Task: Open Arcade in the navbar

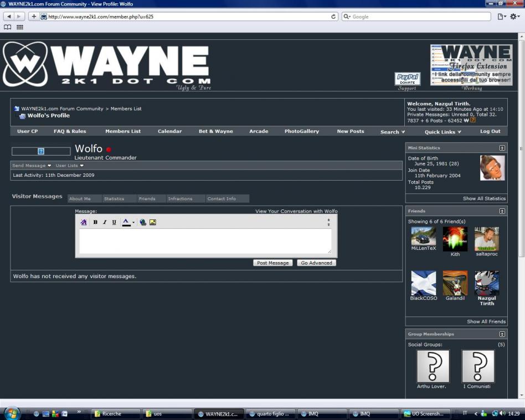Action: pos(259,131)
